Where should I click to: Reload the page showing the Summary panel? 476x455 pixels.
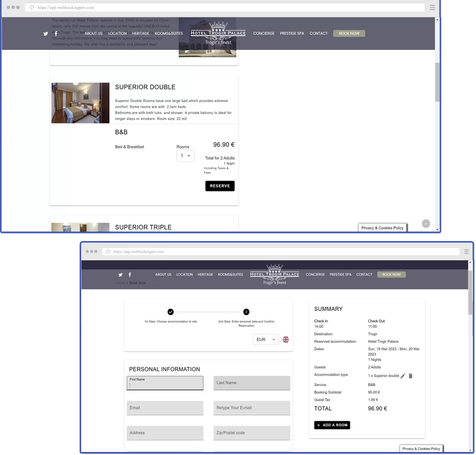108,252
